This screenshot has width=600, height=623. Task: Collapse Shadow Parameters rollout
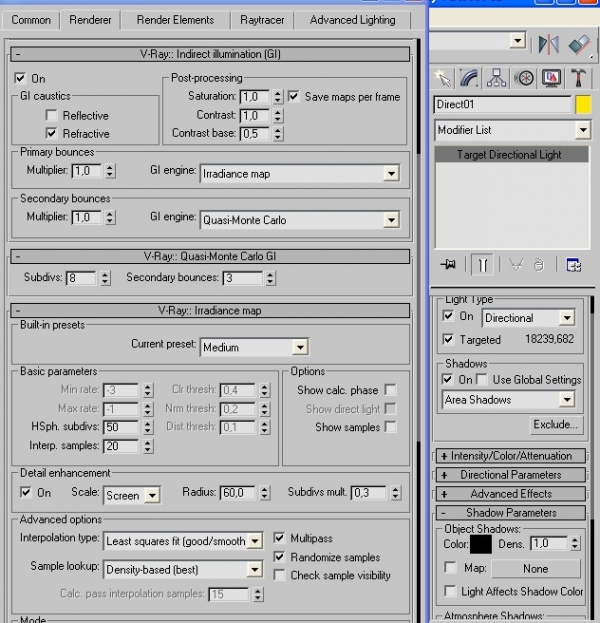pyautogui.click(x=511, y=513)
